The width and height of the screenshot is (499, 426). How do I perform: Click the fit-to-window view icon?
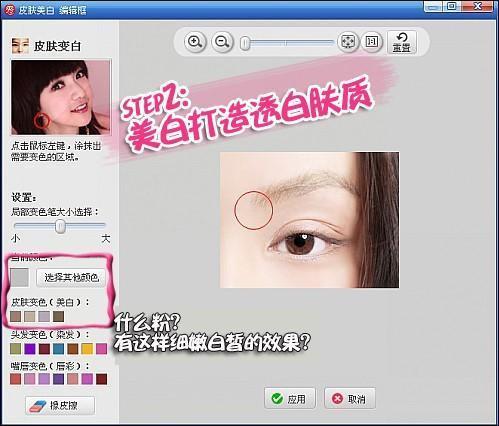click(348, 42)
